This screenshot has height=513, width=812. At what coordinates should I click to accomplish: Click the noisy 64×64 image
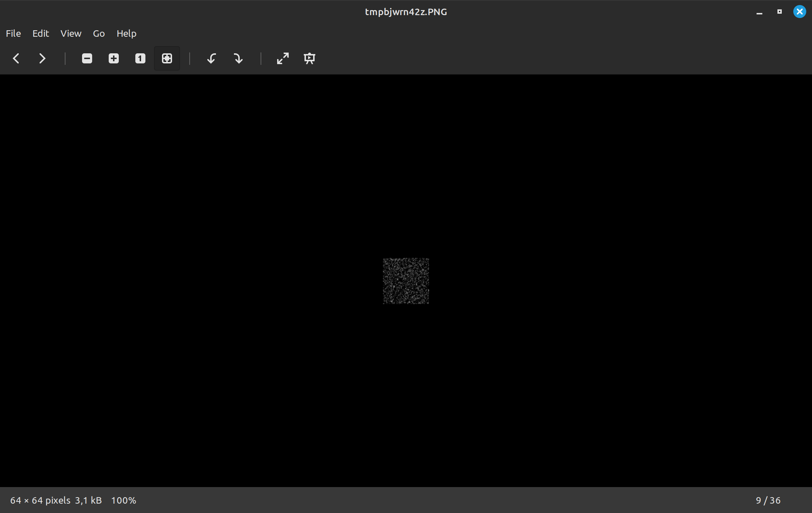[406, 281]
